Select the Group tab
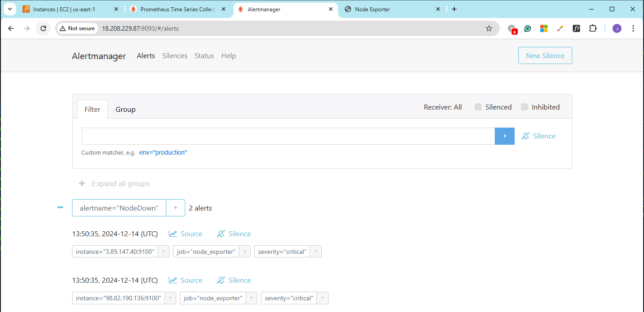This screenshot has width=644, height=312. tap(125, 109)
